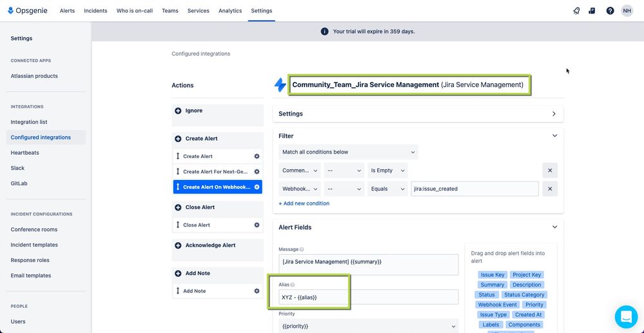Image resolution: width=644 pixels, height=333 pixels.
Task: Open the Priority dropdown
Action: [x=368, y=326]
